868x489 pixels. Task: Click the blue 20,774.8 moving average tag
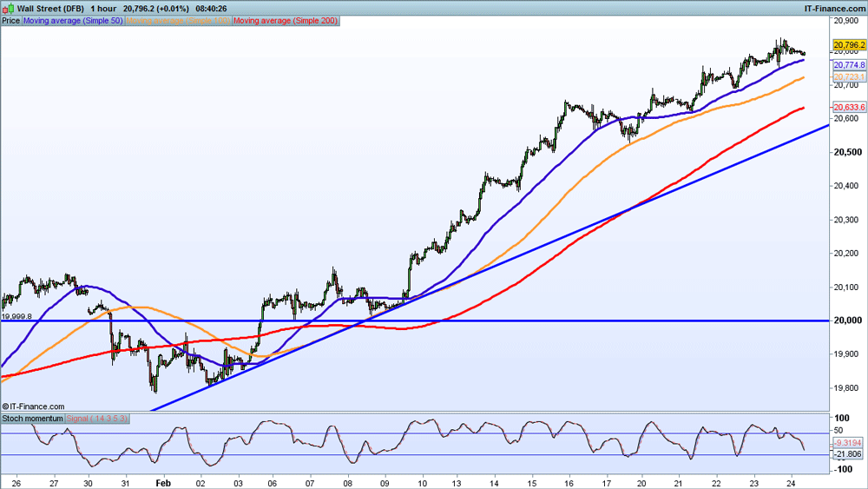[849, 65]
